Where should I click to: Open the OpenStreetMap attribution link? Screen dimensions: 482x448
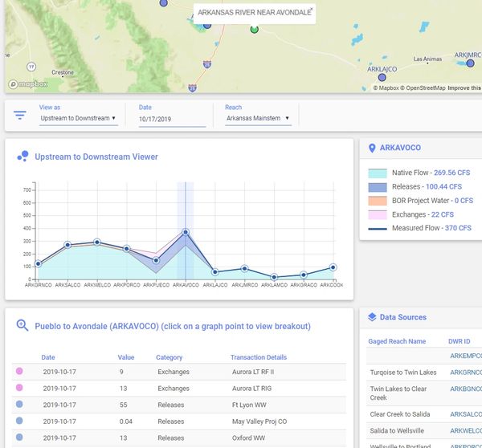click(x=424, y=88)
